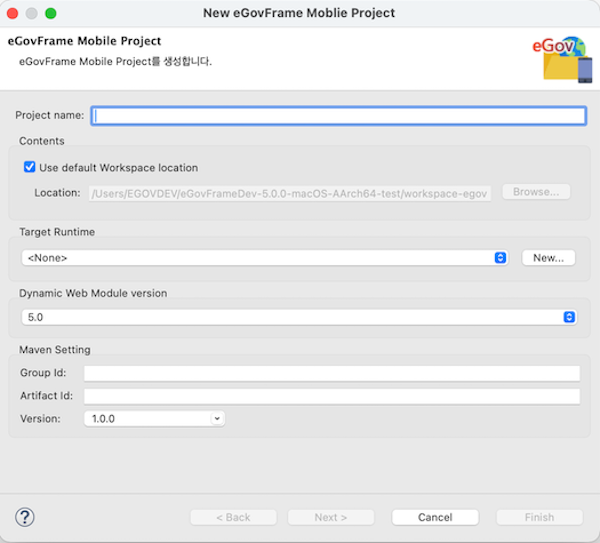Close the New eGovFrame dialog window
Image resolution: width=600 pixels, height=543 pixels.
coord(12,13)
